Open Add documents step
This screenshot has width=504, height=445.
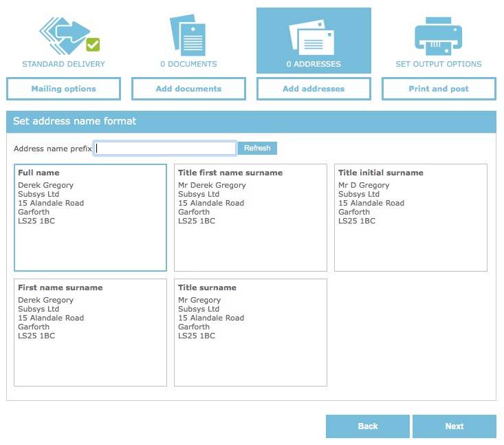point(188,89)
